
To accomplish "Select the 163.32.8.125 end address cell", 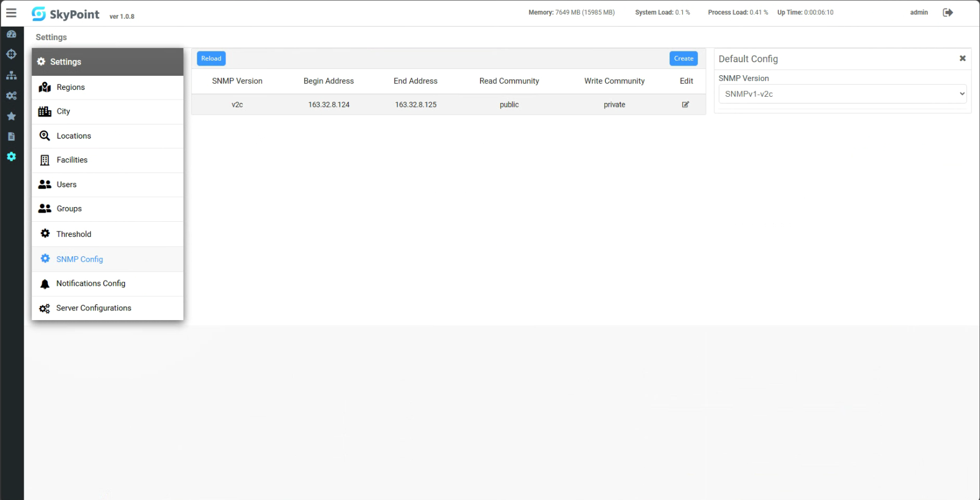I will tap(416, 105).
